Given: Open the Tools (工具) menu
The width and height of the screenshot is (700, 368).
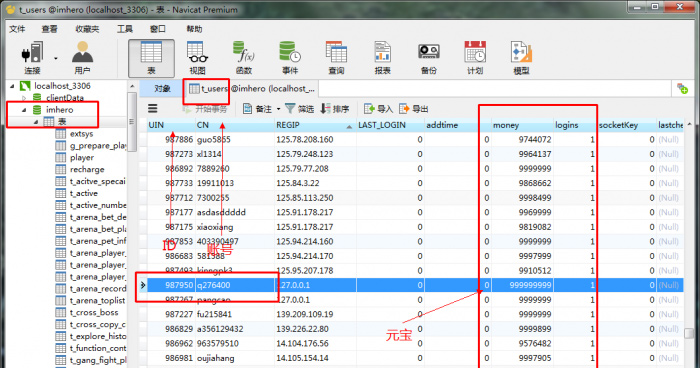Looking at the screenshot, I should [x=125, y=29].
